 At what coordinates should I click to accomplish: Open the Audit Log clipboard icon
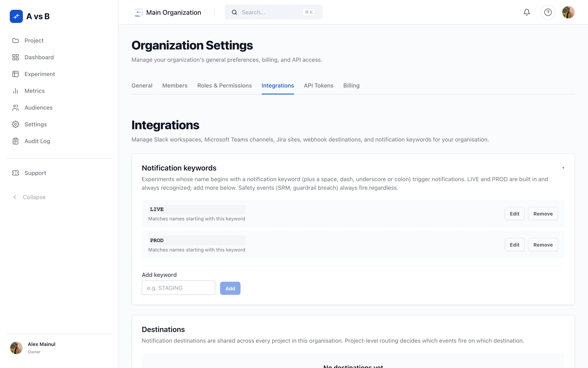pyautogui.click(x=16, y=141)
